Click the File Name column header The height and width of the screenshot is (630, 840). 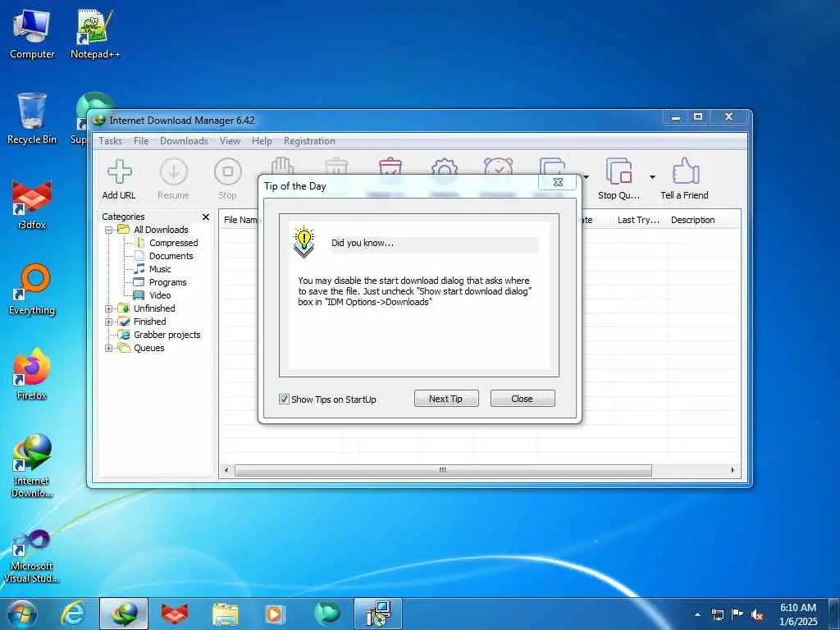240,220
